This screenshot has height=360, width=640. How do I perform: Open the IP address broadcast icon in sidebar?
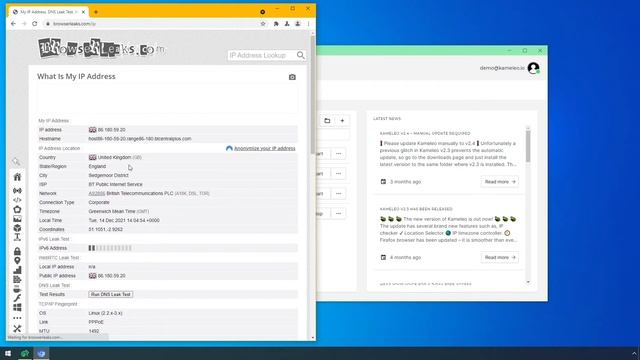tap(17, 191)
